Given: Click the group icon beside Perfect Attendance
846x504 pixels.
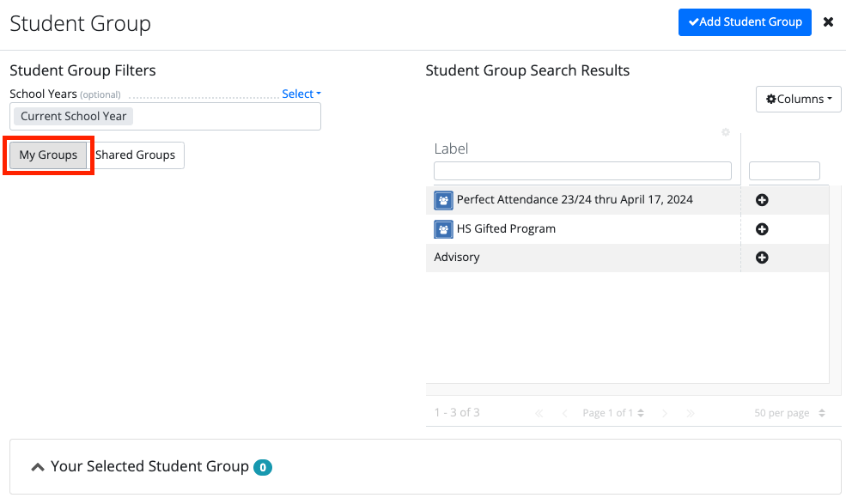Looking at the screenshot, I should coord(442,199).
